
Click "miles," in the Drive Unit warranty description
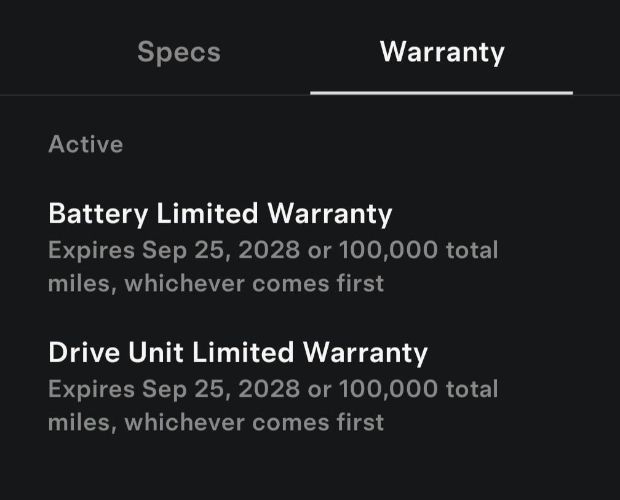[82, 422]
